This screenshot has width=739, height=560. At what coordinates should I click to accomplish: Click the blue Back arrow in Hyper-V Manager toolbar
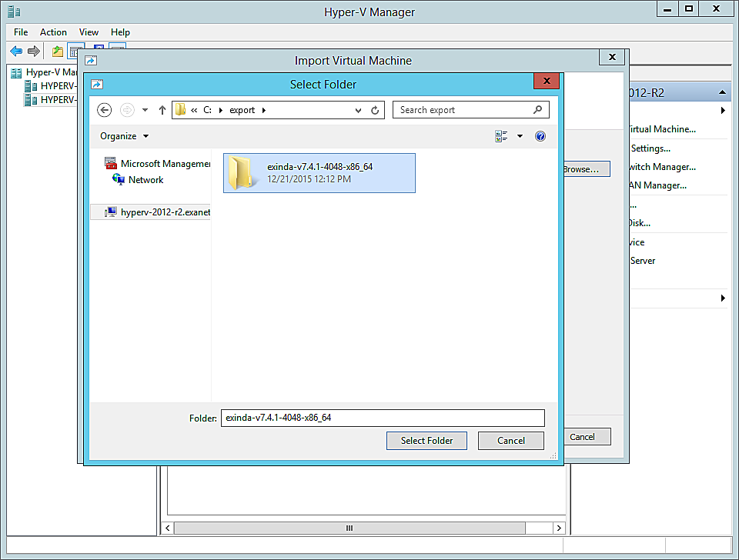(16, 51)
